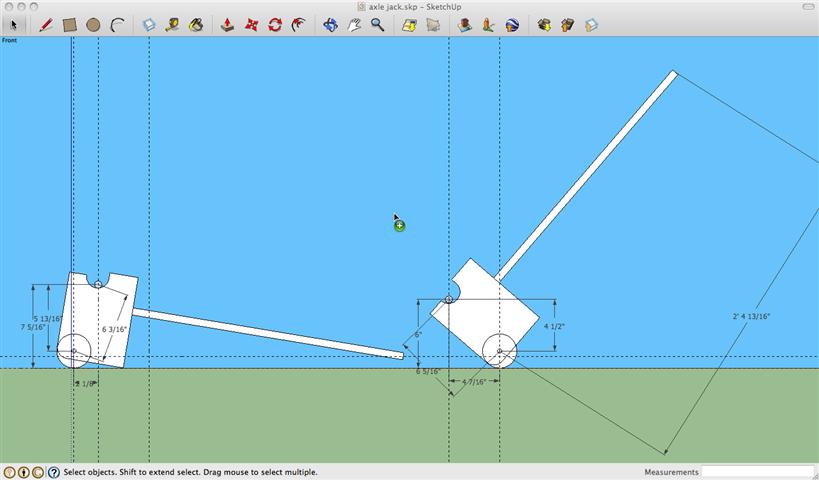The image size is (819, 480).
Task: Select the Tape Measure tool
Action: point(173,25)
